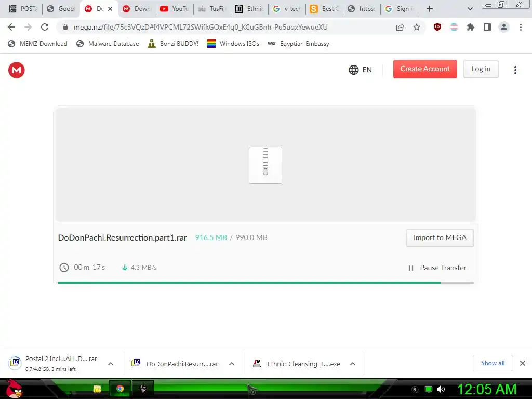Open the Extensions puzzle menu
The image size is (532, 399).
point(471,27)
